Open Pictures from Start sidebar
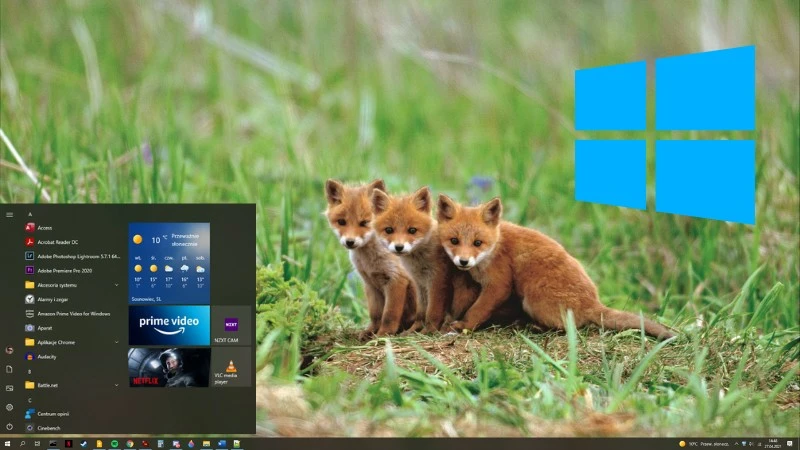Screen dimensions: 800x450 click(9, 388)
